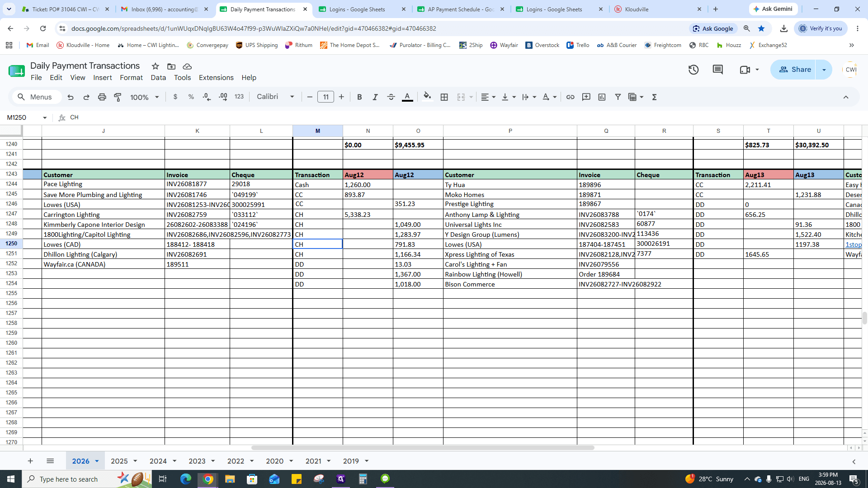
Task: Click the font size input field
Action: point(325,97)
